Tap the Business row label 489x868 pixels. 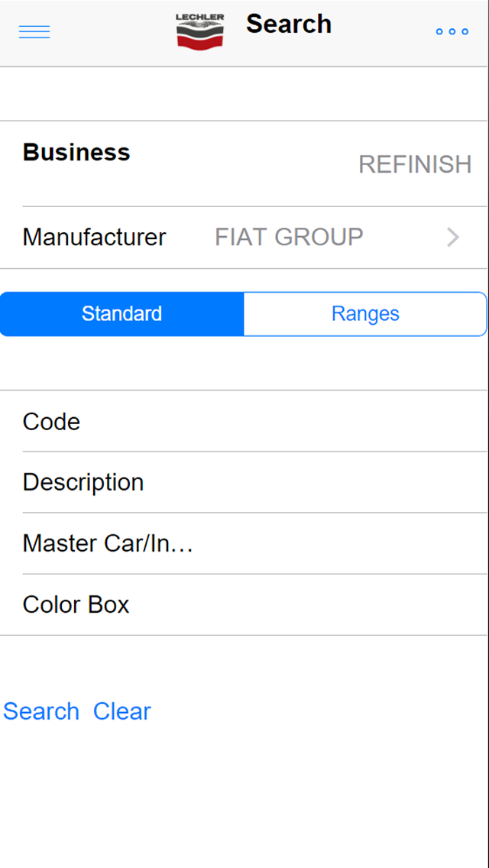pos(76,152)
